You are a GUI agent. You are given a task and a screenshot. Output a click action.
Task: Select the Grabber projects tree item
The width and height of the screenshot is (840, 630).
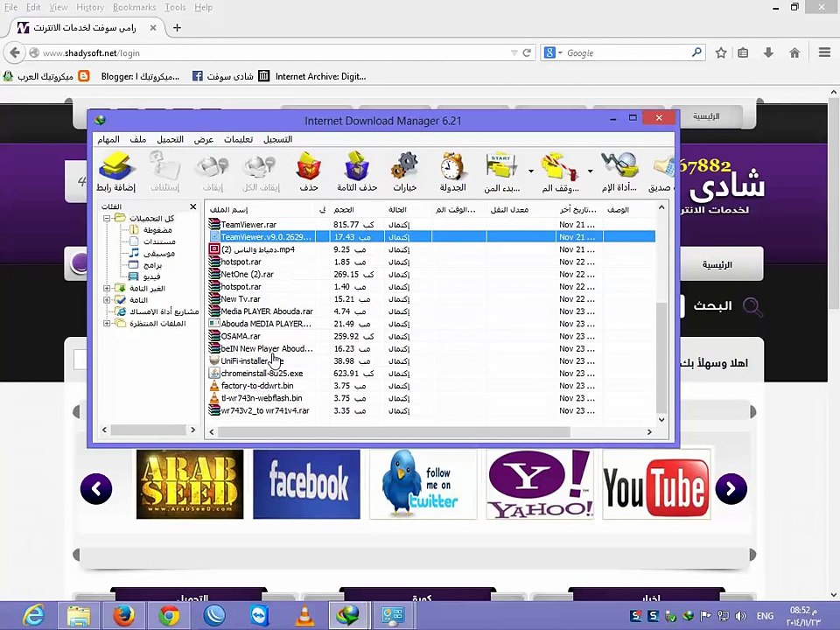[157, 311]
